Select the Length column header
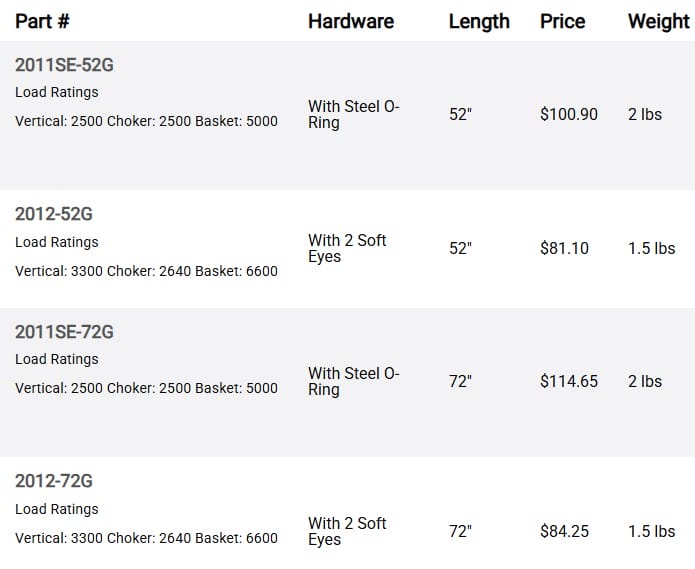 click(479, 21)
